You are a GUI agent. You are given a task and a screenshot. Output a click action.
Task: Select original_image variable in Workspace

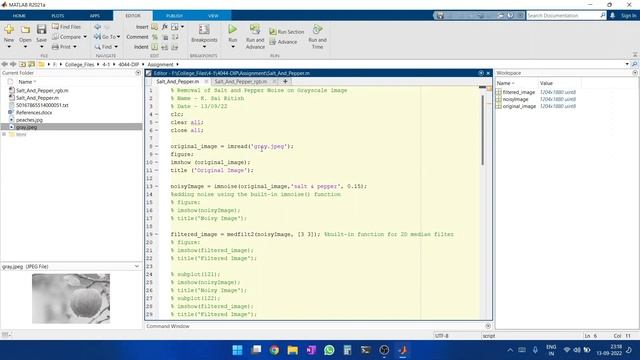519,106
